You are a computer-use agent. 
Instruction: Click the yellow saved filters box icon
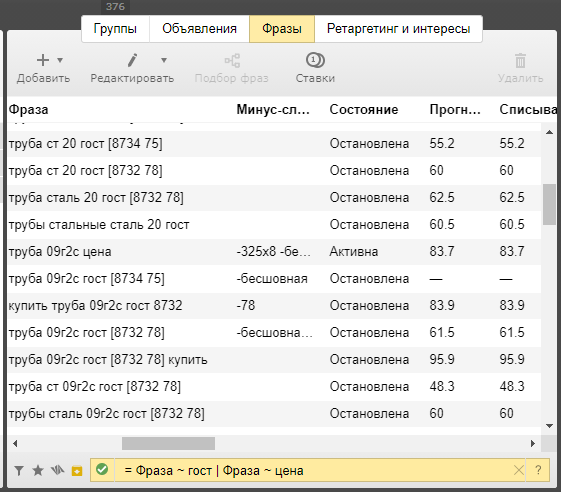click(x=77, y=471)
